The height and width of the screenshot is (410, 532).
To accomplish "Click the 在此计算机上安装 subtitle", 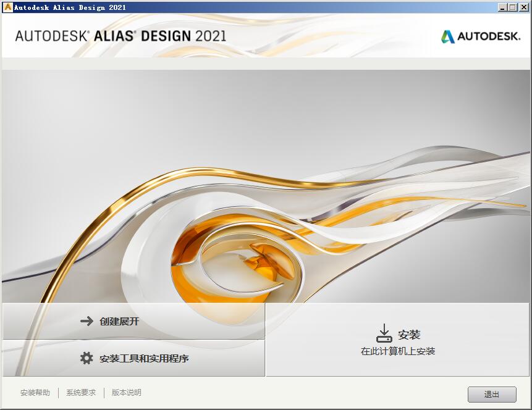I will (x=398, y=351).
